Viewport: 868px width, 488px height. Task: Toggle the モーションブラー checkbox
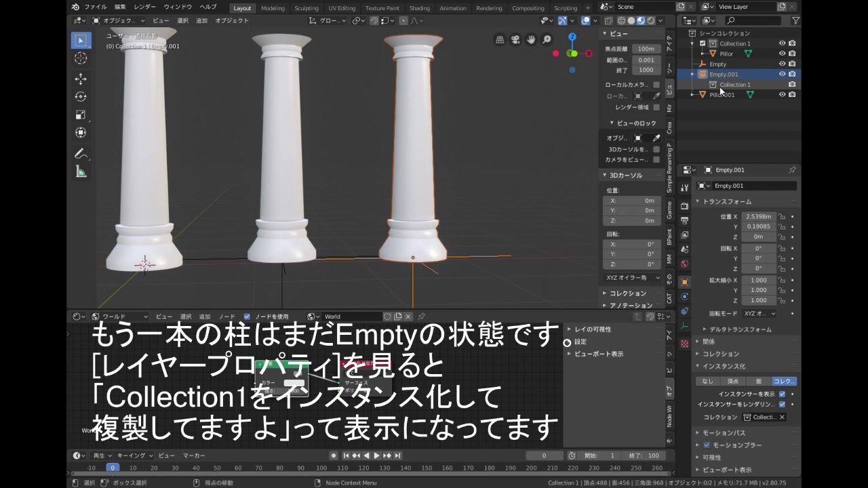point(707,445)
